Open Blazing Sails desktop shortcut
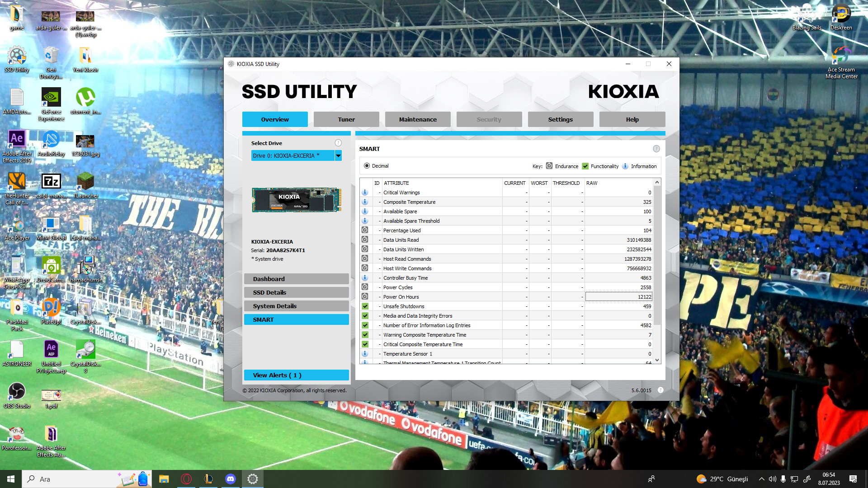868x488 pixels. click(x=807, y=17)
